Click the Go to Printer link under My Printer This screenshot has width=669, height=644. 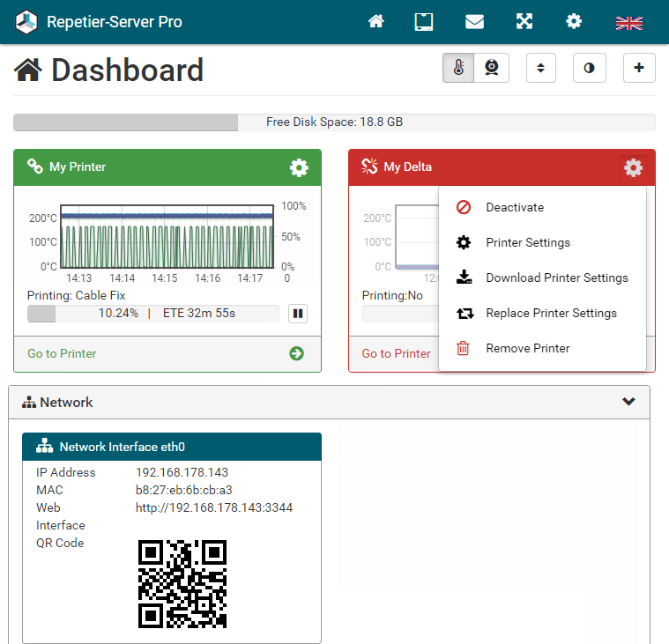[x=62, y=353]
